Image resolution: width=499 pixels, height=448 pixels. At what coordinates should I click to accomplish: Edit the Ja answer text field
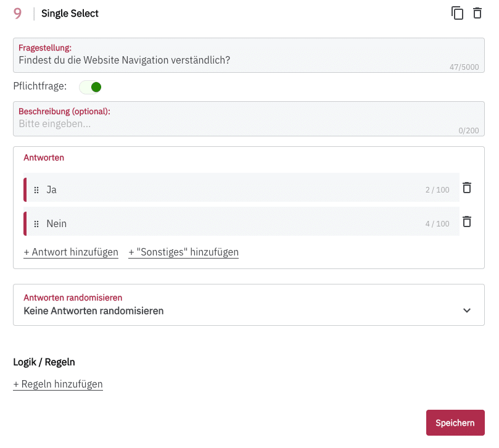[x=228, y=189]
